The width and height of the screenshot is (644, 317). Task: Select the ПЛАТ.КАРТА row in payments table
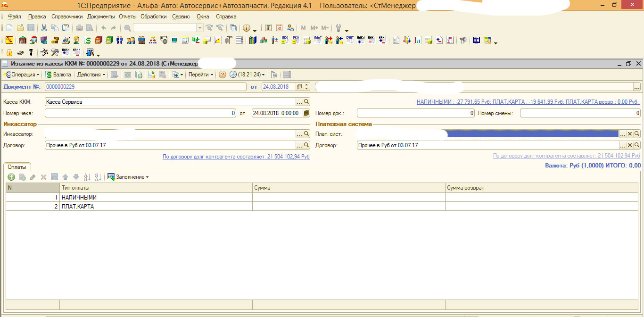point(323,206)
